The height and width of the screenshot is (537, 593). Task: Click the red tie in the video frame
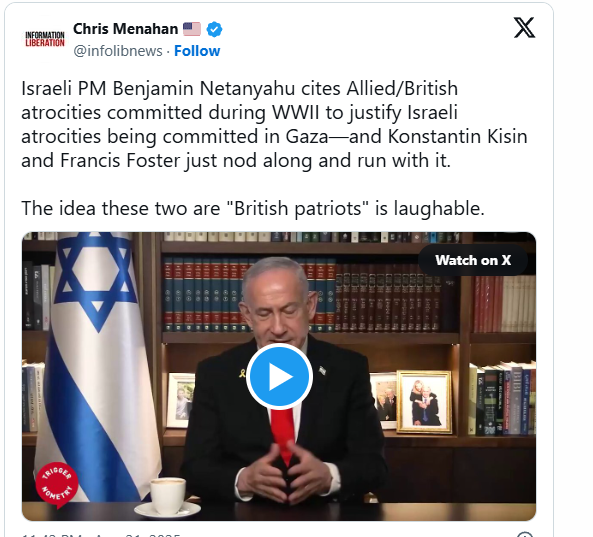(284, 435)
